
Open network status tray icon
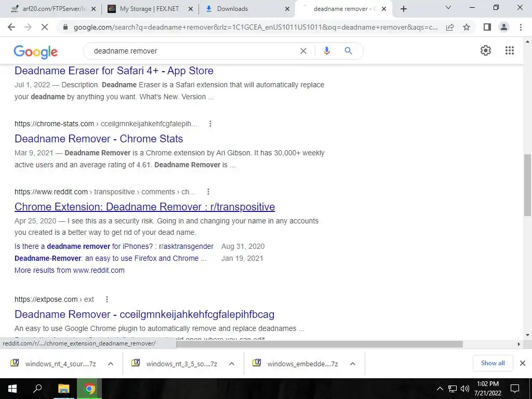(453, 389)
